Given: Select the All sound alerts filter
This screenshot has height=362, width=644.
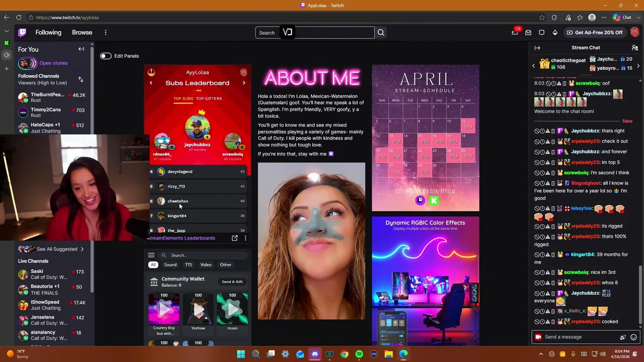Looking at the screenshot, I should pyautogui.click(x=153, y=265).
